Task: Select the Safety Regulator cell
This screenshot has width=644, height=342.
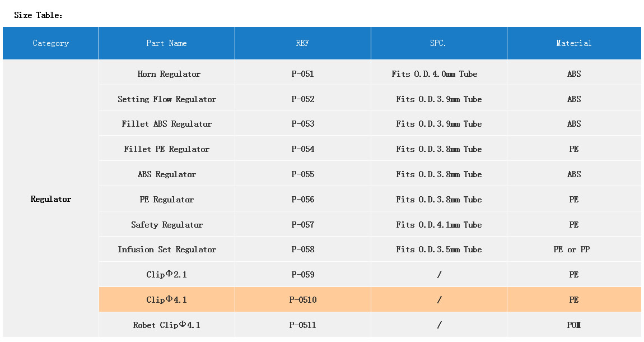Action: click(167, 225)
